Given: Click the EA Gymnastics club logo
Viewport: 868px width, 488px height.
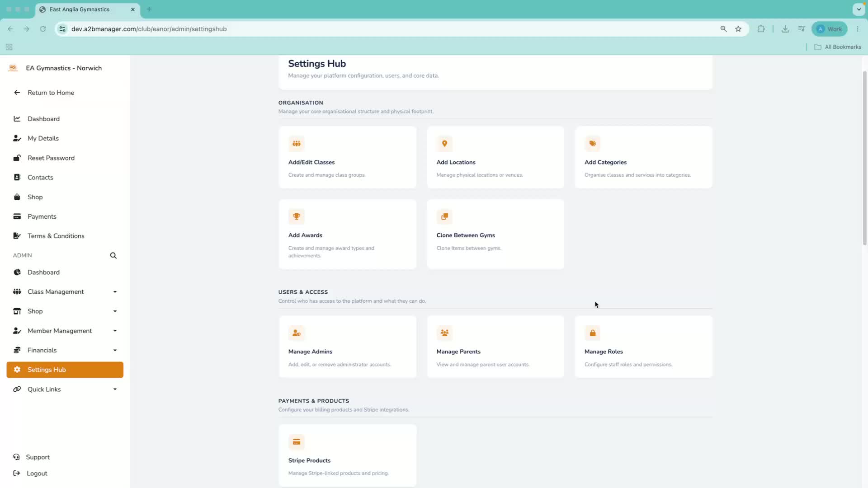Looking at the screenshot, I should [x=13, y=68].
